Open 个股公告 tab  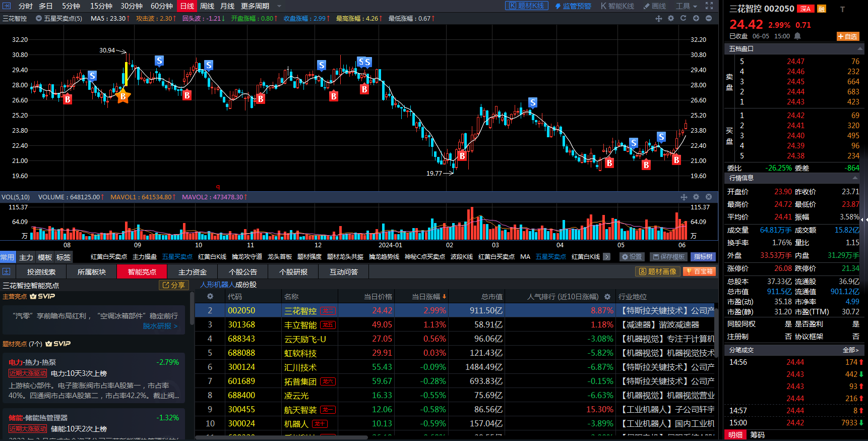pyautogui.click(x=243, y=272)
